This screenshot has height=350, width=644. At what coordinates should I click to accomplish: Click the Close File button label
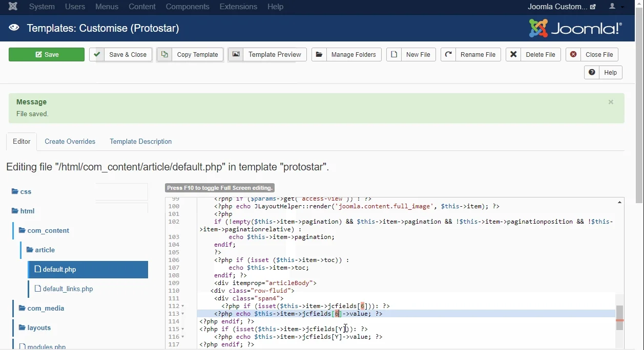click(x=599, y=55)
